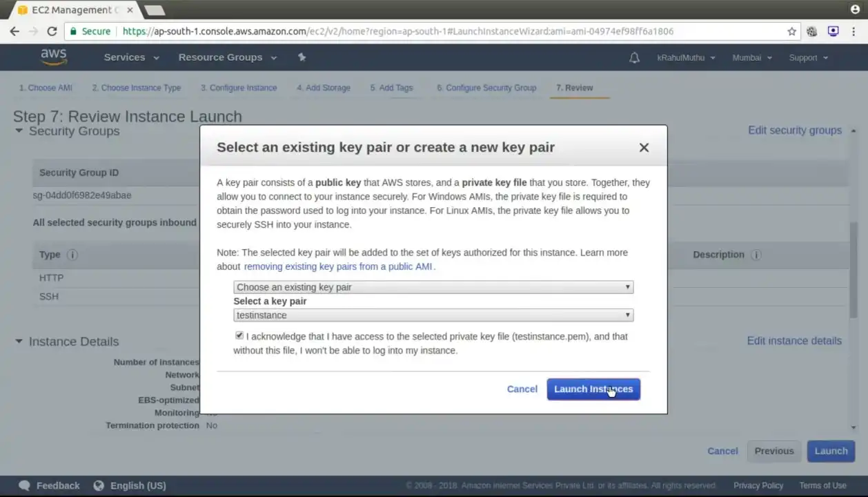The height and width of the screenshot is (497, 868).
Task: Click the Termination protection label
Action: [152, 425]
